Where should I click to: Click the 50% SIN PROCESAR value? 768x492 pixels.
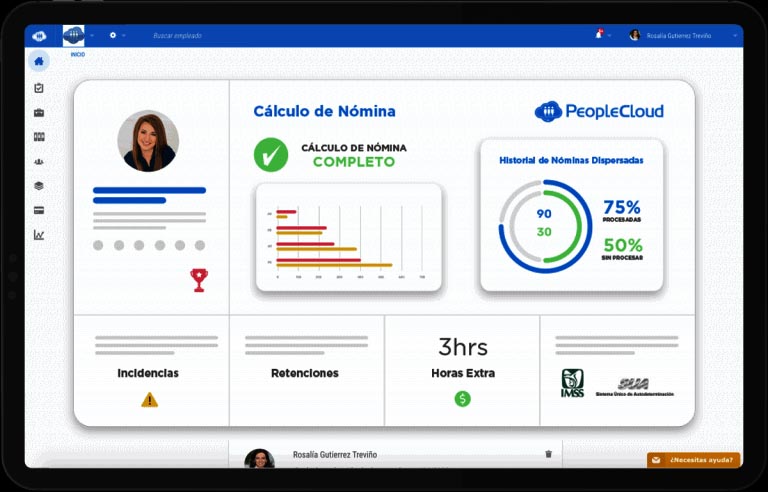click(x=622, y=248)
